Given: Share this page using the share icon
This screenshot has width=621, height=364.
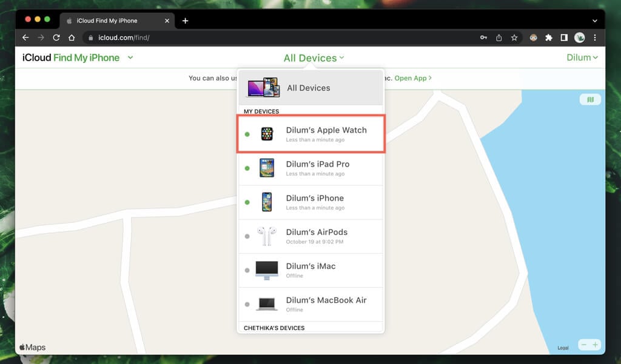Looking at the screenshot, I should point(499,38).
